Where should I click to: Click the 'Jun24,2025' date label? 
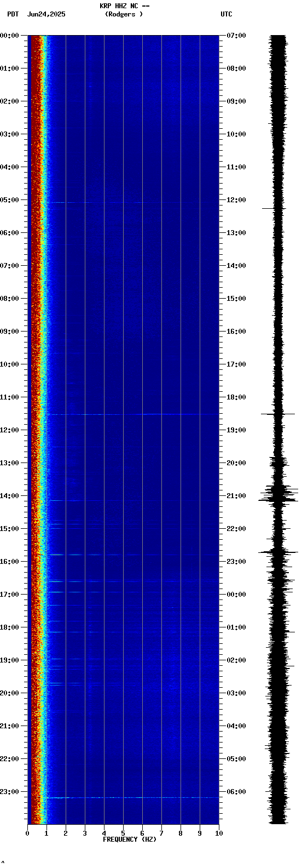coord(46,14)
